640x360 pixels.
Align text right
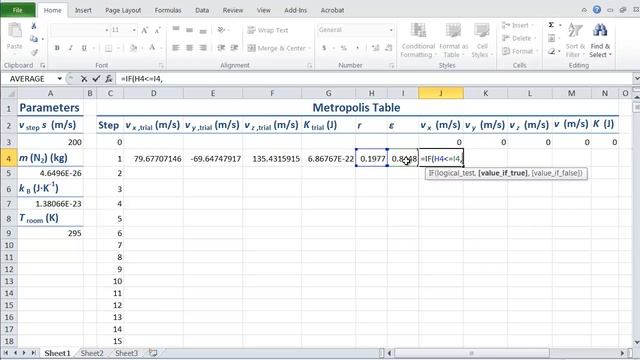[203, 48]
